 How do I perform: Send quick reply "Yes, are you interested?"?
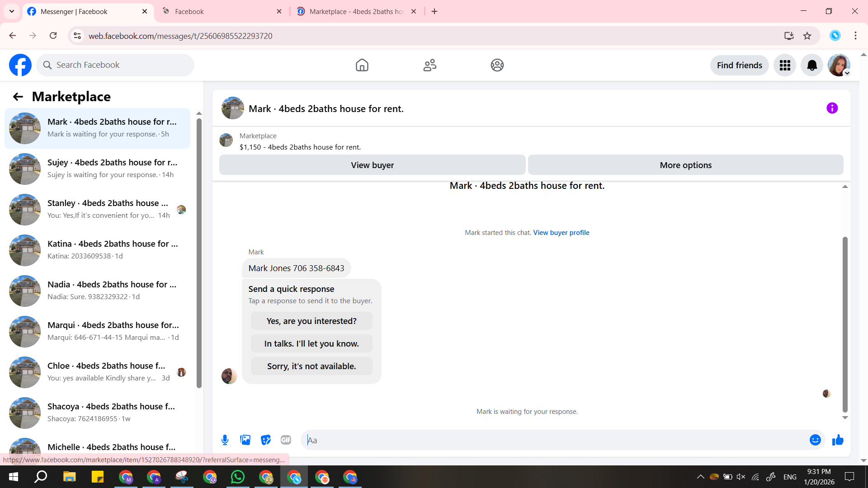point(311,321)
